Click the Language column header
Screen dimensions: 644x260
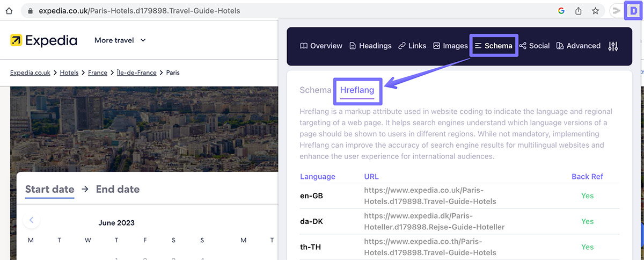point(318,177)
